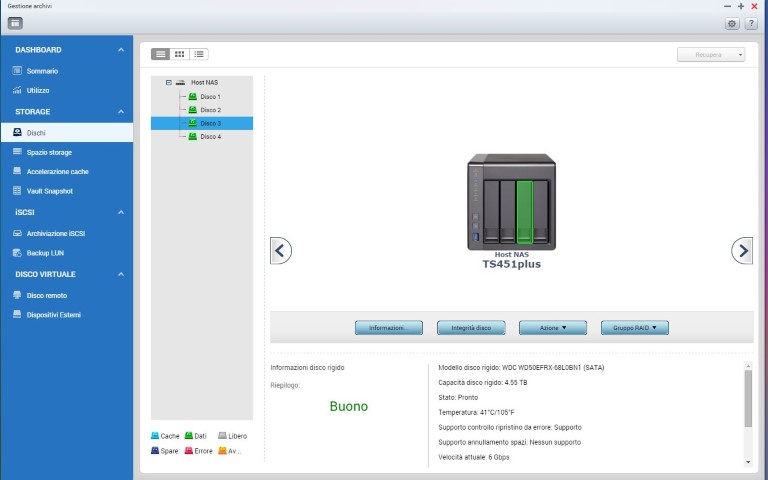Go to Vault Snapshot page

coord(49,191)
